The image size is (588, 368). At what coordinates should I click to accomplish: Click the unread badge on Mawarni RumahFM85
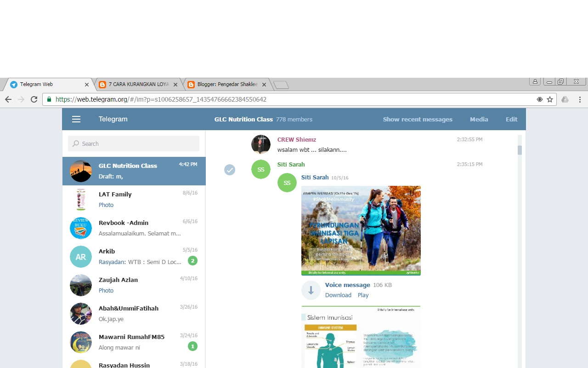(193, 346)
